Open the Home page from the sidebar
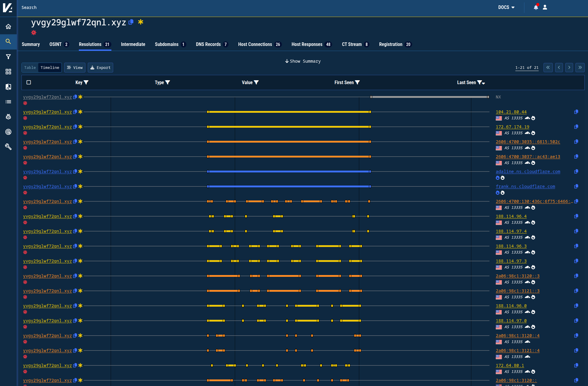Image resolution: width=588 pixels, height=386 pixels. click(8, 26)
